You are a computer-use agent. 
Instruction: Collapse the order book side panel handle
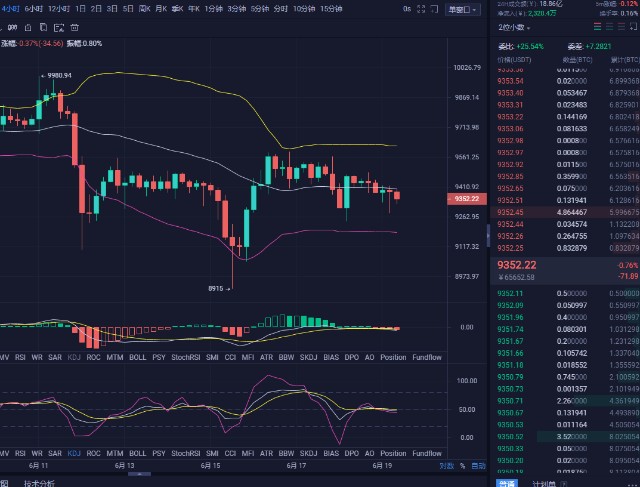[488, 236]
